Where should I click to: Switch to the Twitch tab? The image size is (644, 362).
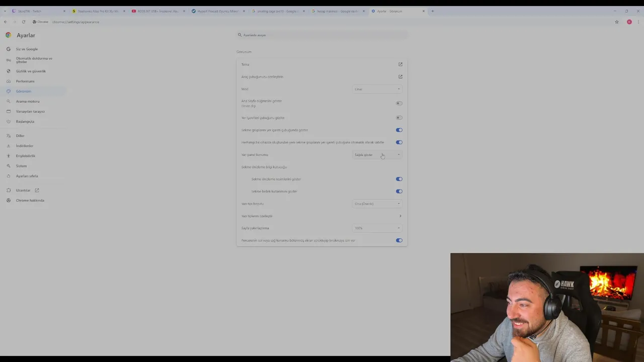pos(39,11)
